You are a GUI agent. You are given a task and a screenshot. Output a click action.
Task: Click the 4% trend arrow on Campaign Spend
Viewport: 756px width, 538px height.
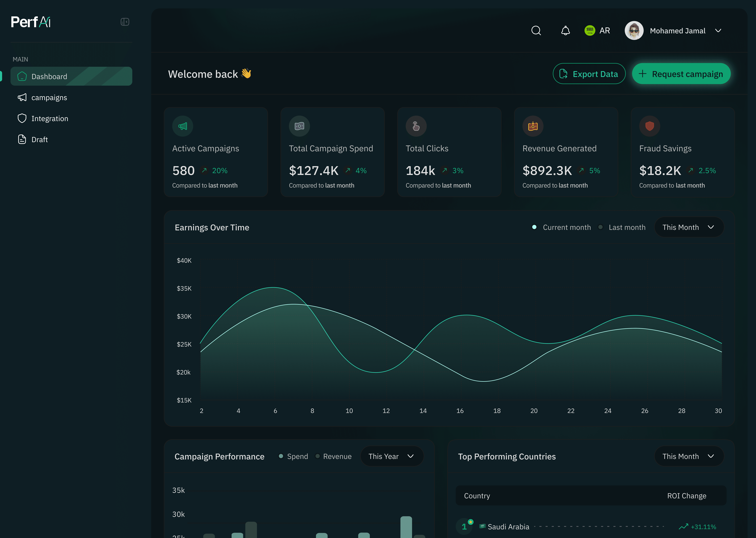point(348,170)
